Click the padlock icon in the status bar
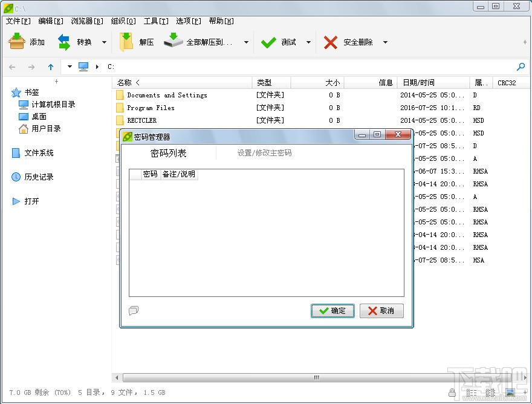The image size is (532, 404). (x=452, y=393)
